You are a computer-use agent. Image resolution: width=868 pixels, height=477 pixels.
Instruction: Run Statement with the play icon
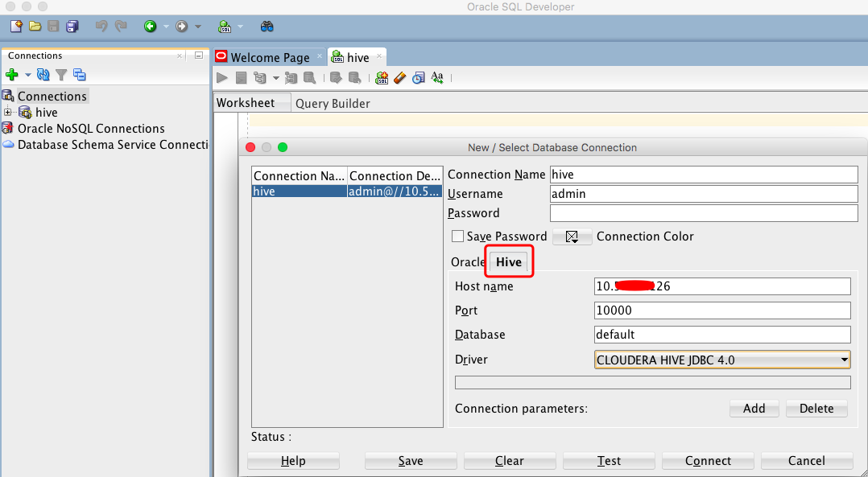click(x=222, y=78)
